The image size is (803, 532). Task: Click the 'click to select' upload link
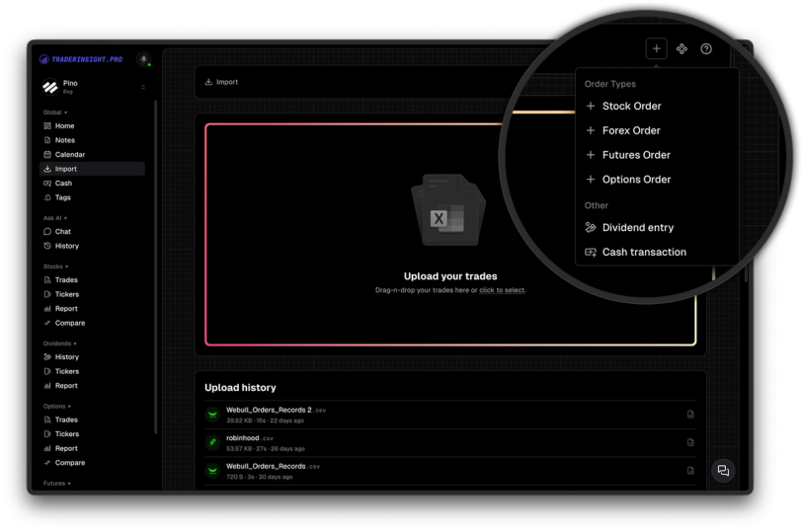502,290
